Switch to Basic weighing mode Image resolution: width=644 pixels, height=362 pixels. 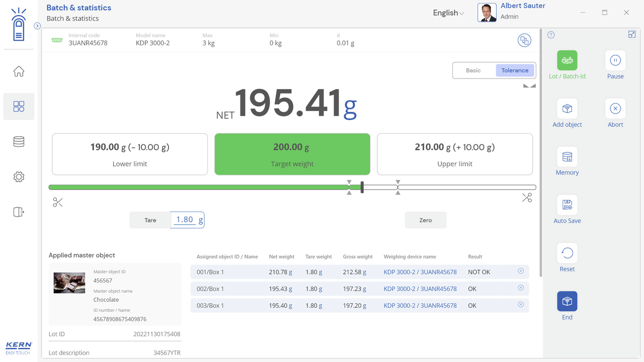[x=473, y=70]
